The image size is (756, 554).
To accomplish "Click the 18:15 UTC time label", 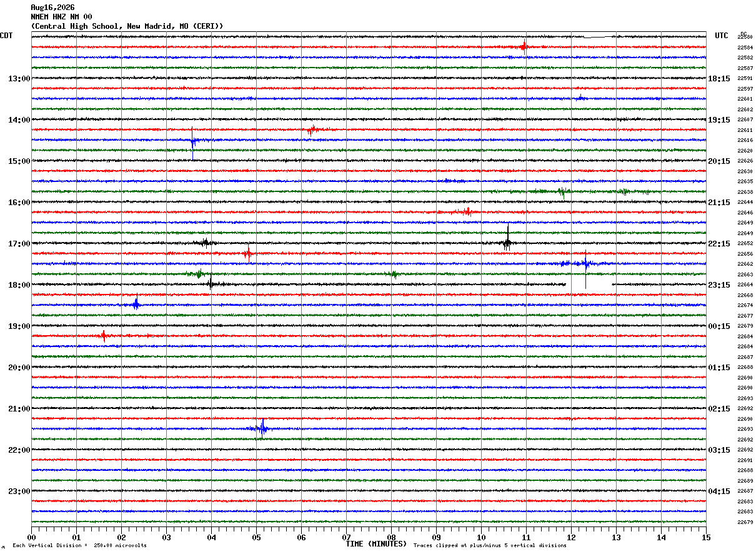I will [x=719, y=79].
